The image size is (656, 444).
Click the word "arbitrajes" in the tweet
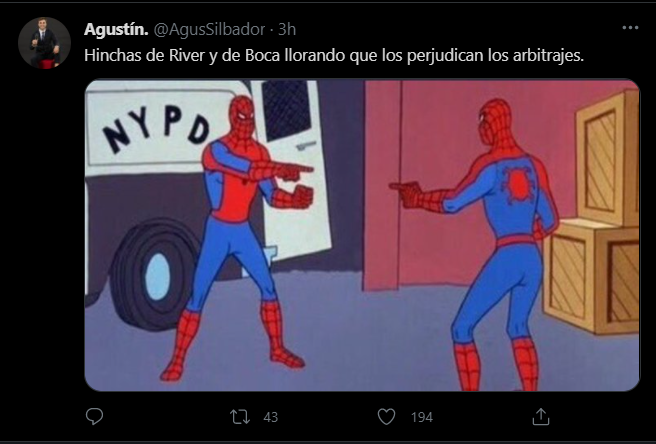546,55
